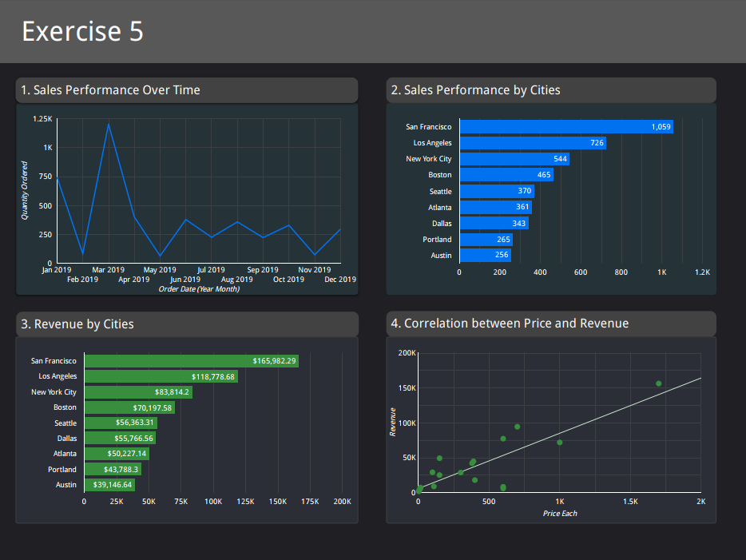The width and height of the screenshot is (746, 560).
Task: Click the highest scatter point near 150K revenue
Action: click(x=658, y=383)
